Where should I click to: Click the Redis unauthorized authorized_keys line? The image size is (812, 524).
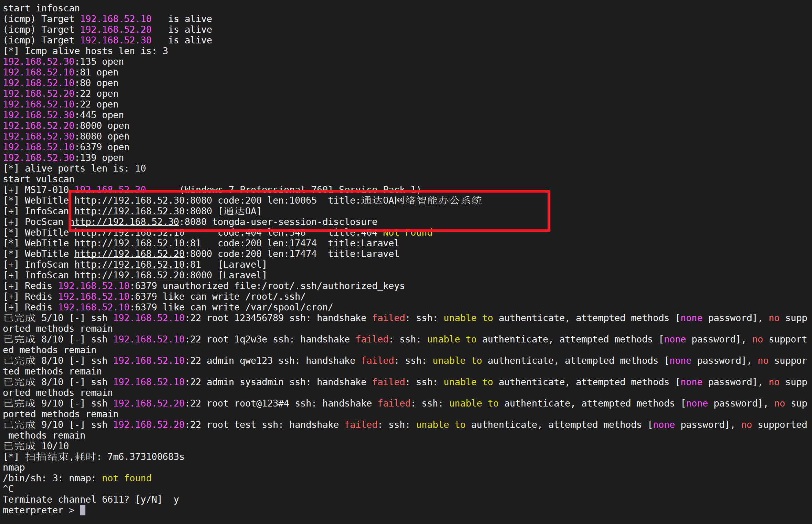(203, 286)
